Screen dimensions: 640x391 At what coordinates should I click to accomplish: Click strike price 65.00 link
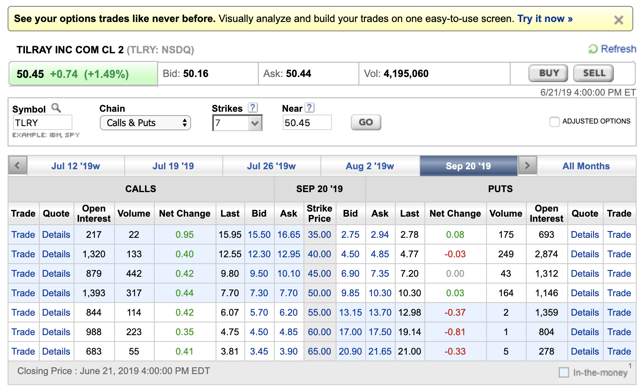(319, 351)
